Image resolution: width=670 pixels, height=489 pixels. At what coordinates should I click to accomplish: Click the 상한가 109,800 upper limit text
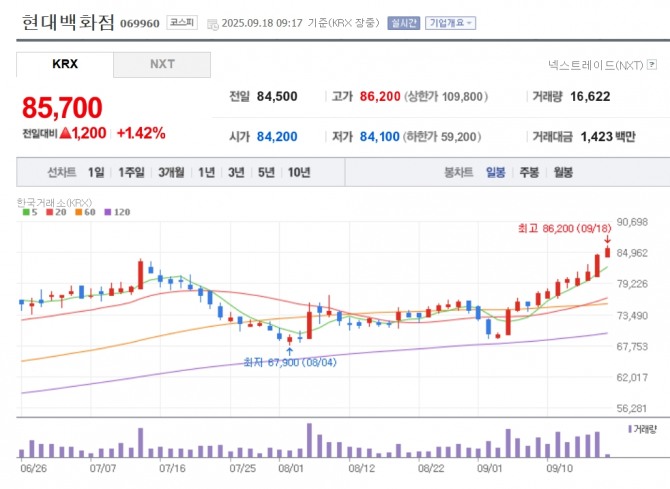tap(446, 96)
